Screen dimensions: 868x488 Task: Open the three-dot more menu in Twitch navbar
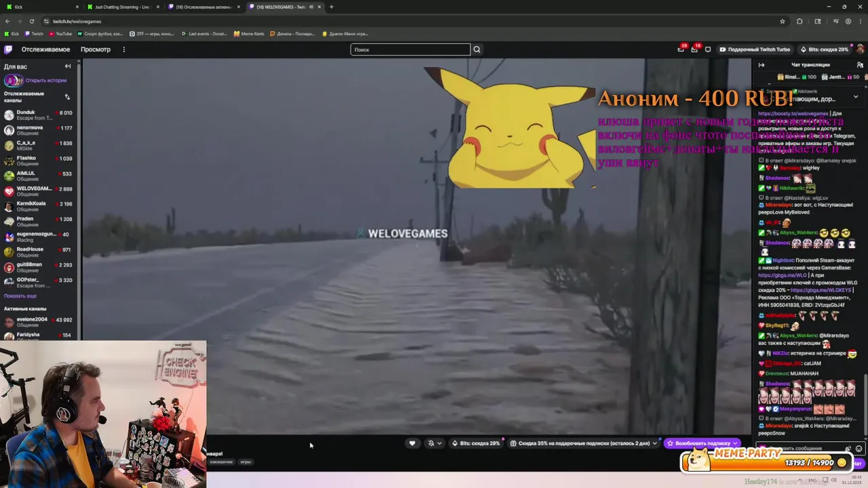click(x=123, y=49)
